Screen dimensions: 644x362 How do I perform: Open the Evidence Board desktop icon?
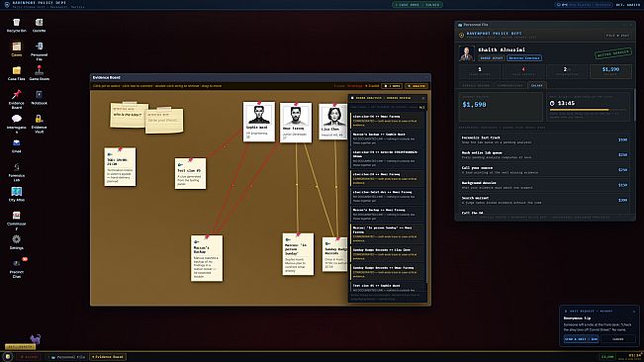17,99
